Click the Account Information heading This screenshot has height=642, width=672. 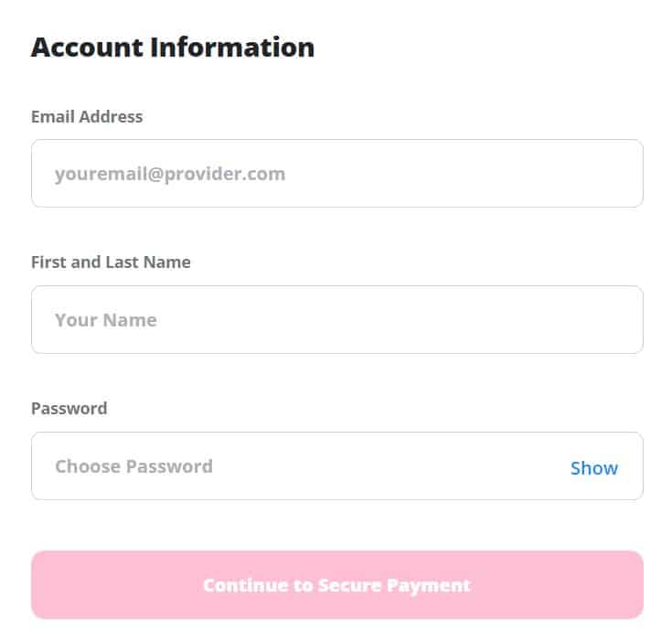173,48
